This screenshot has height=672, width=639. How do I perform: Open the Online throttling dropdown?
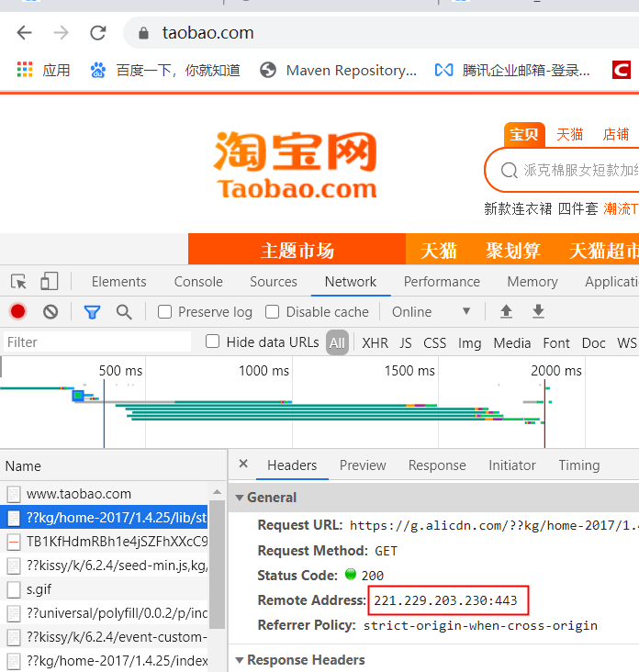click(432, 311)
